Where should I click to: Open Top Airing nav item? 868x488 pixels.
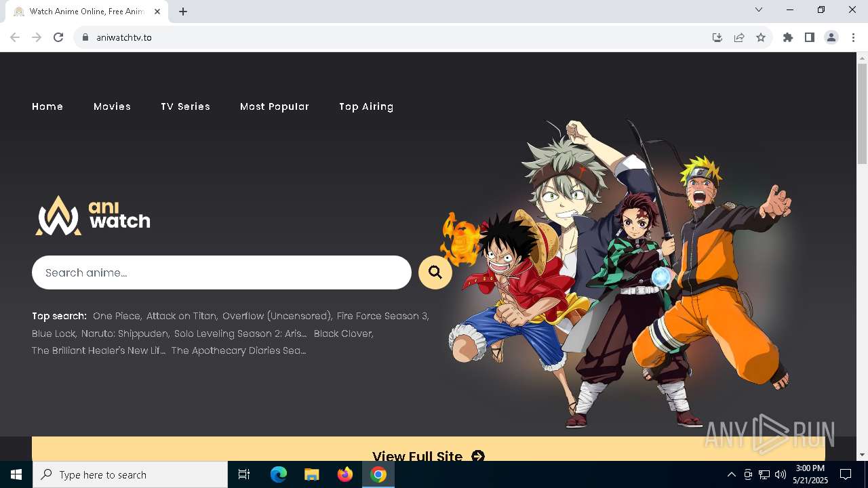coord(366,106)
